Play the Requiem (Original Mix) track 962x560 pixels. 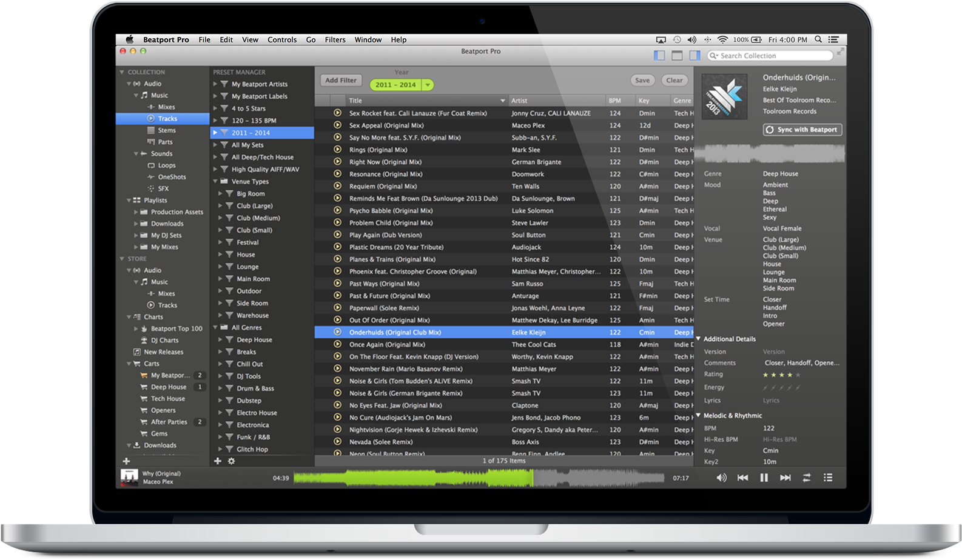click(x=337, y=186)
